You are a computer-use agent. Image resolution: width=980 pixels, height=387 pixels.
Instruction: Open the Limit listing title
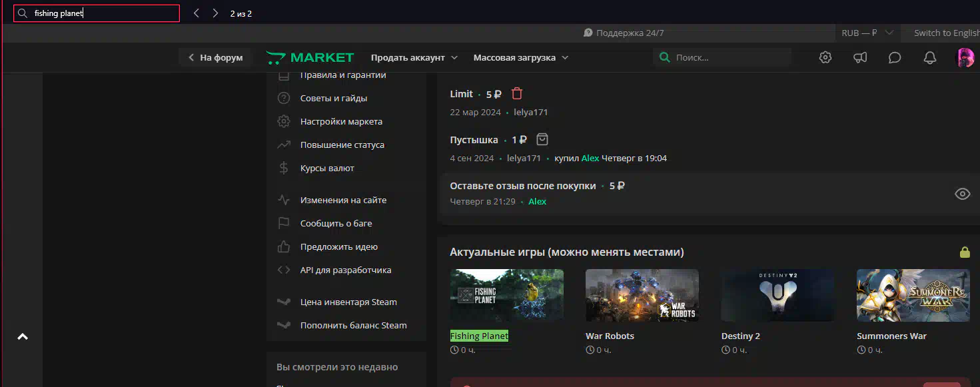click(461, 94)
